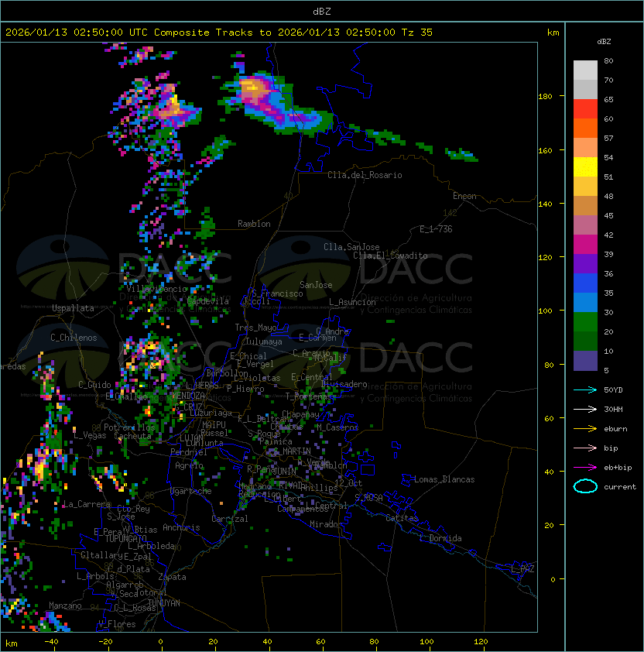Click the 'S_Francisco' map label
The height and width of the screenshot is (652, 644).
point(277,293)
